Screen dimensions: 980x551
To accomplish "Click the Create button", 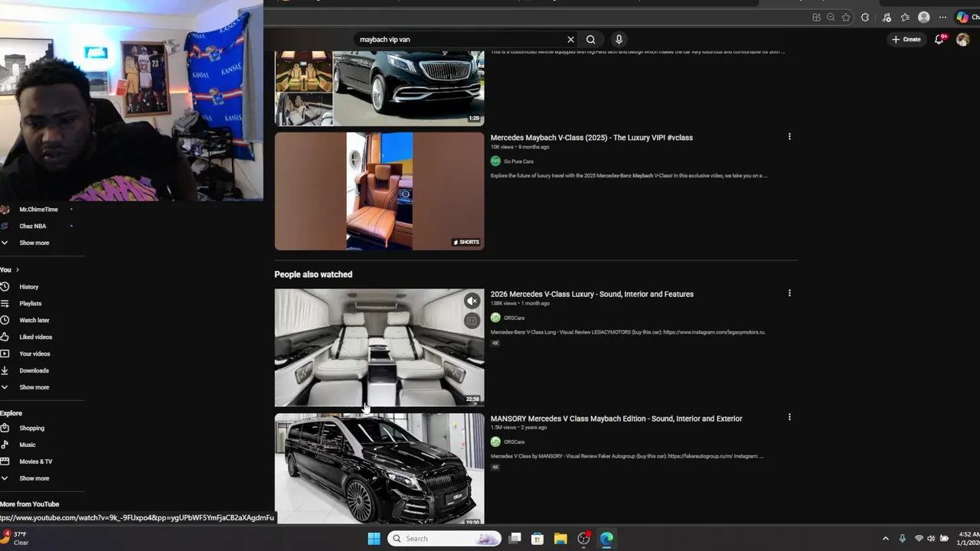I will coord(906,40).
